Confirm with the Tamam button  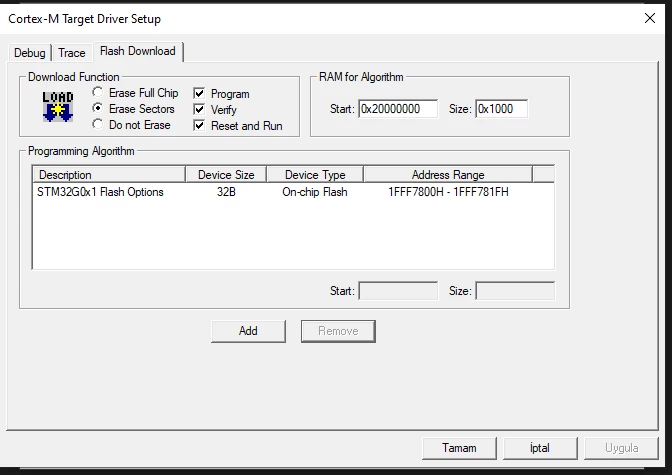459,448
